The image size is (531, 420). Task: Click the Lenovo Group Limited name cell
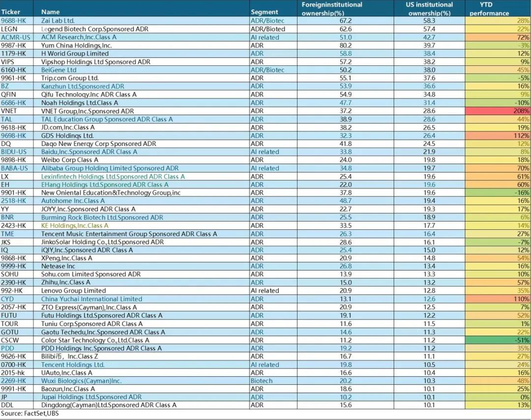coord(73,291)
